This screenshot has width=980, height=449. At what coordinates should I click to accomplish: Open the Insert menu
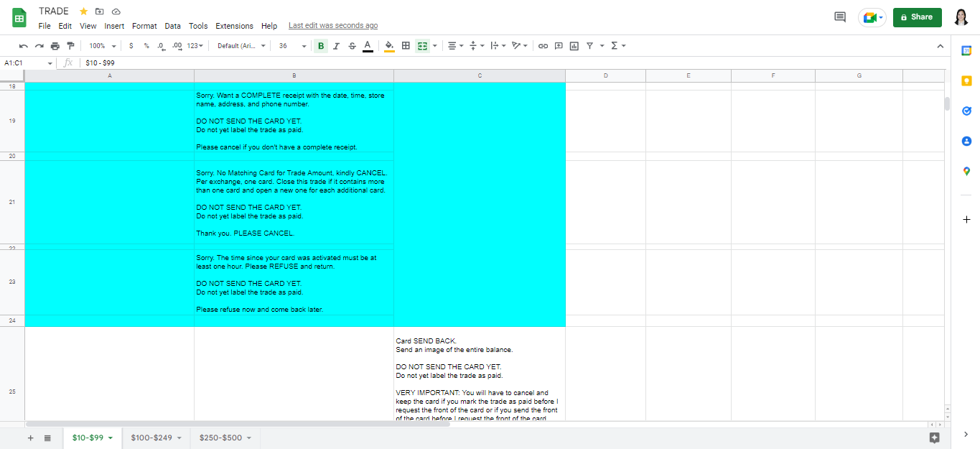(114, 26)
